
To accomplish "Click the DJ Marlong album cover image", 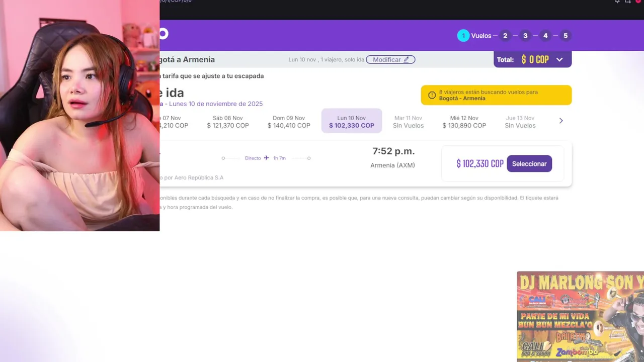I will (x=580, y=317).
